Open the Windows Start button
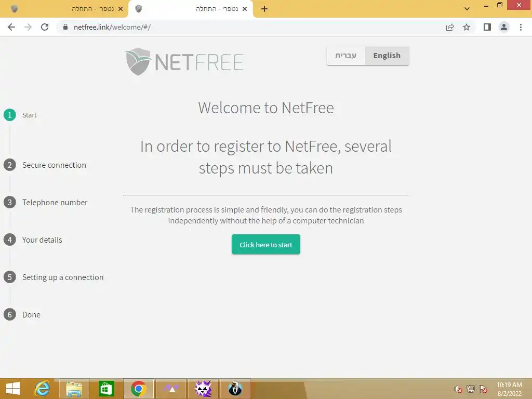Image resolution: width=532 pixels, height=399 pixels. pos(13,389)
